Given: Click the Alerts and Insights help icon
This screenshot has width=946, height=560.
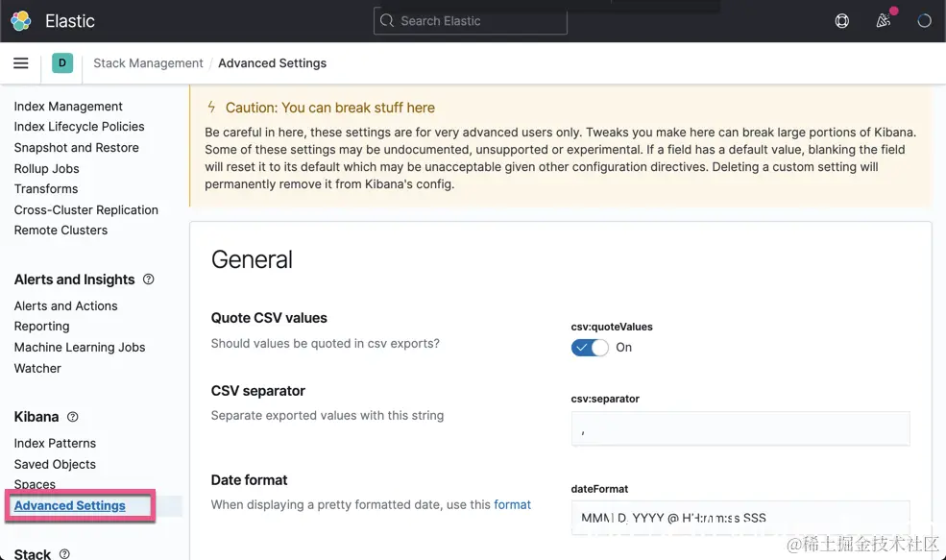Looking at the screenshot, I should pos(149,280).
